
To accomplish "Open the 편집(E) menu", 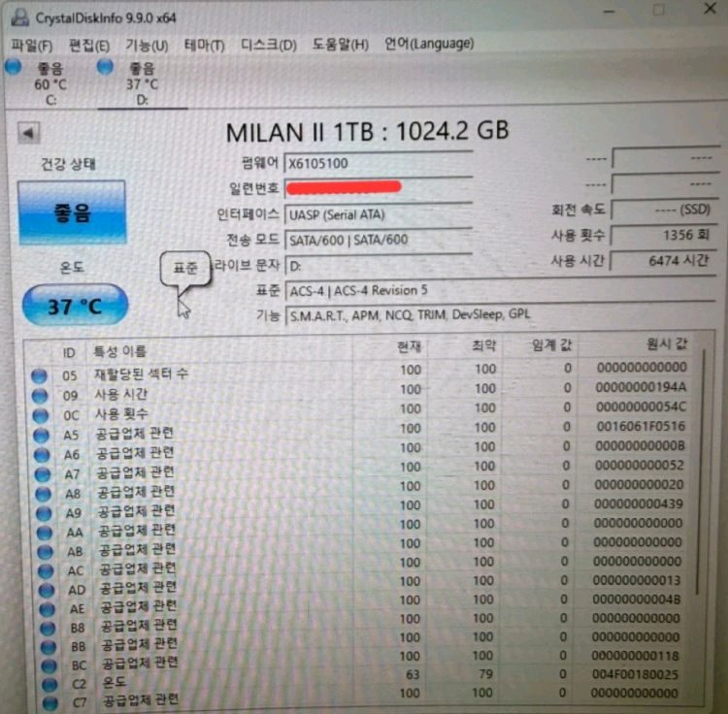I will tap(89, 46).
